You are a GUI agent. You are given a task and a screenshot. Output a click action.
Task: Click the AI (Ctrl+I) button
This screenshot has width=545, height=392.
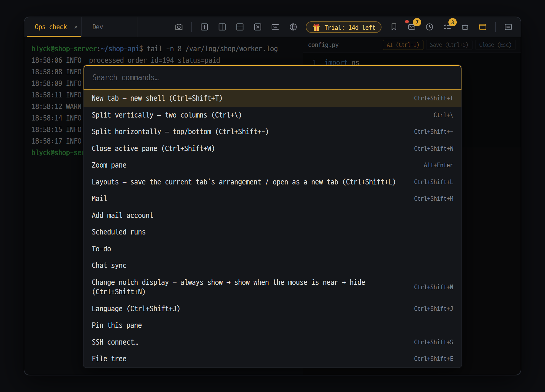coord(403,45)
